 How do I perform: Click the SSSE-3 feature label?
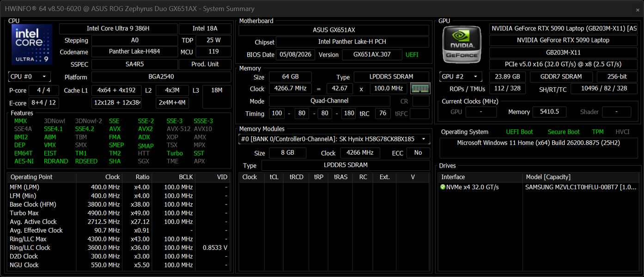(203, 121)
